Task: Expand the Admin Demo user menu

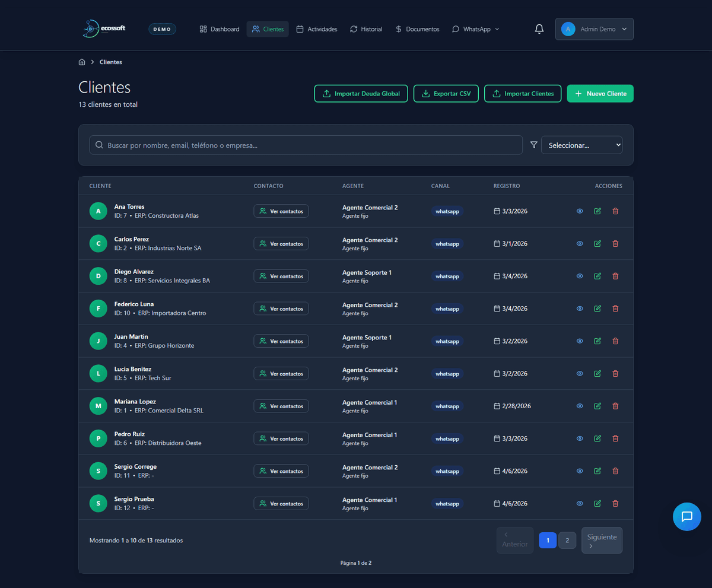Action: pyautogui.click(x=594, y=29)
